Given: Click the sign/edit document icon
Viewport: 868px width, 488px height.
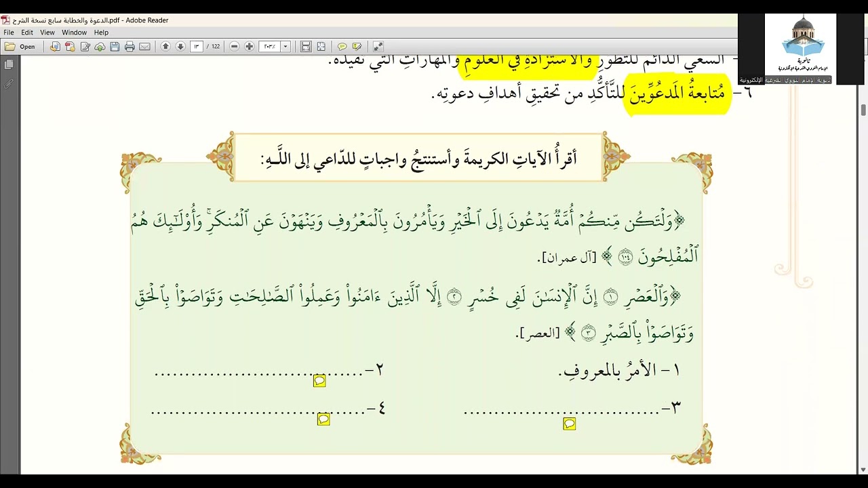Looking at the screenshot, I should tap(85, 47).
